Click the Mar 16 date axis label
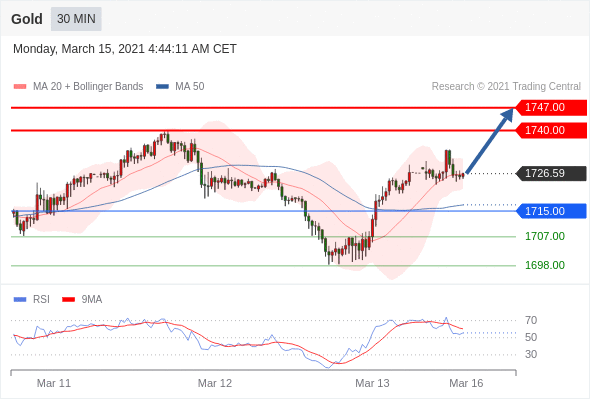590x400 pixels. click(466, 383)
